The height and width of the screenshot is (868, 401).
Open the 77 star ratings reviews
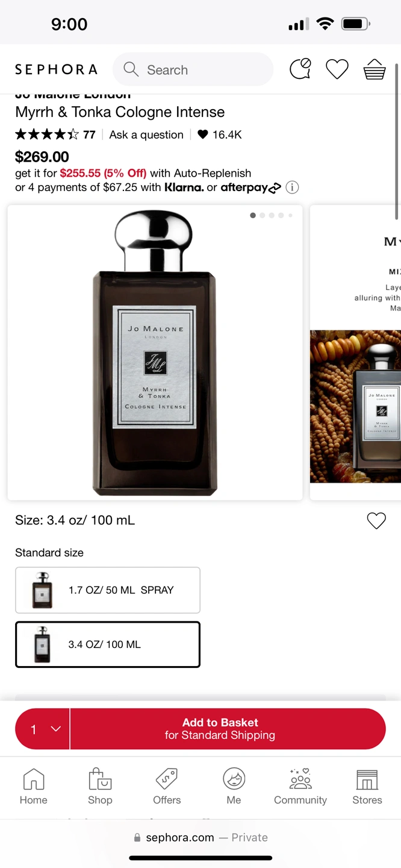(x=55, y=134)
